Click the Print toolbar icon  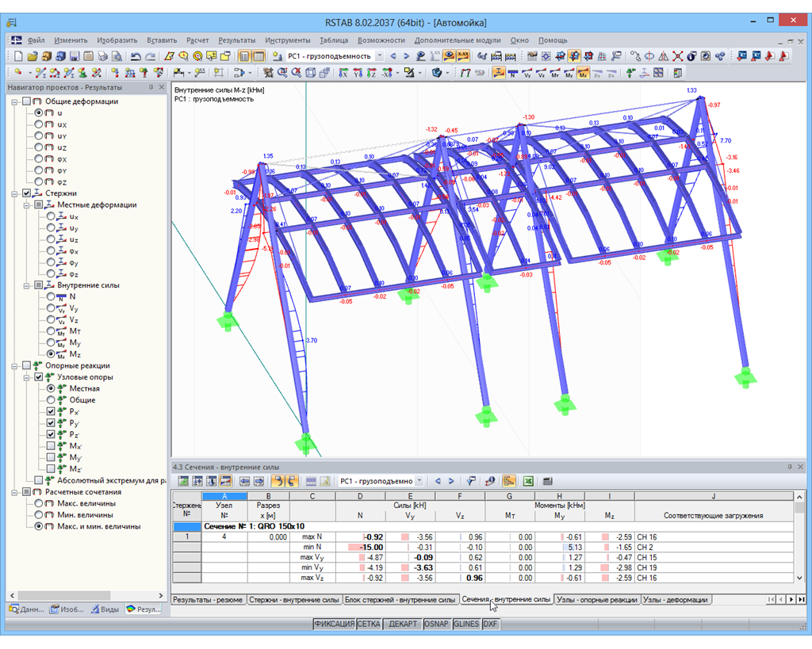[x=102, y=56]
